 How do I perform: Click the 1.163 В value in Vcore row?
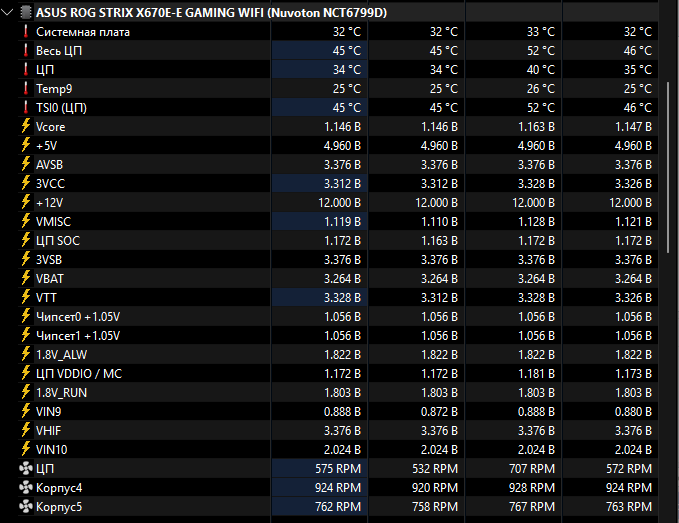click(537, 127)
